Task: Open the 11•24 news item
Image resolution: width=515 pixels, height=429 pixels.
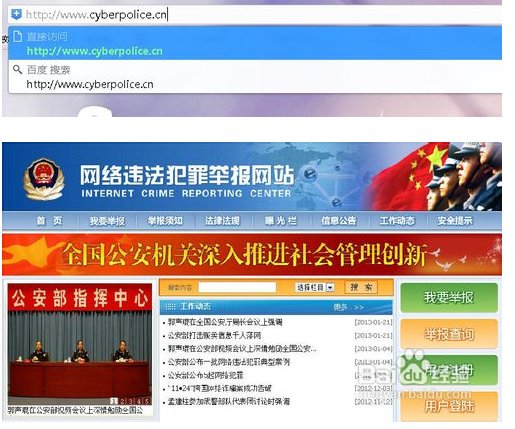Action: pos(220,389)
